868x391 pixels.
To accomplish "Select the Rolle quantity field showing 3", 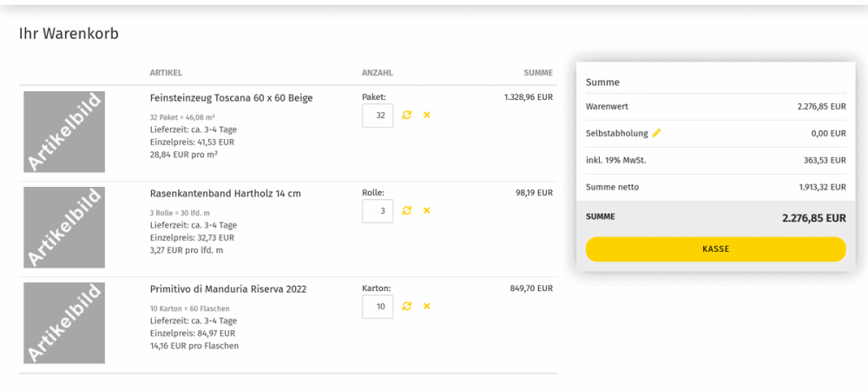I will point(378,211).
